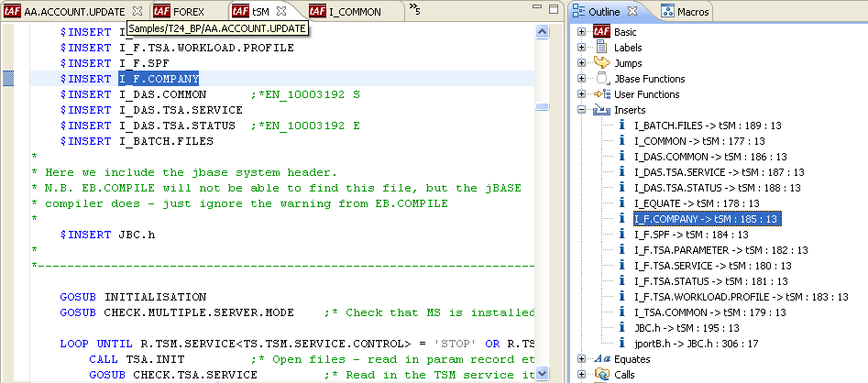This screenshot has height=383, width=868.
Task: Expand the Basic node in Outline
Action: click(582, 32)
